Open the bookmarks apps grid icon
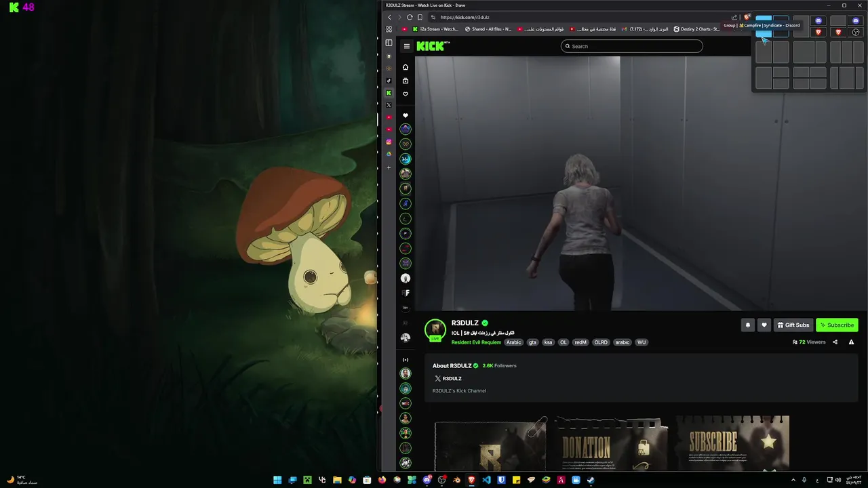 tap(389, 29)
